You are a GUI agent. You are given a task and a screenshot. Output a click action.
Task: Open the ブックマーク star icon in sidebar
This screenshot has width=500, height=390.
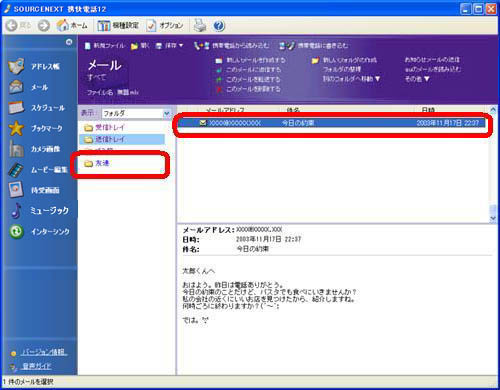[x=16, y=128]
